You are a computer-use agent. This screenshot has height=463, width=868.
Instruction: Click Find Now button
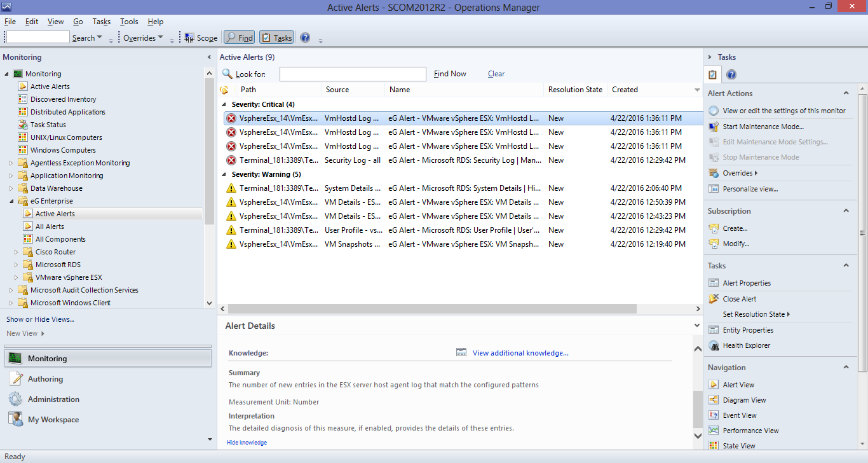coord(450,74)
